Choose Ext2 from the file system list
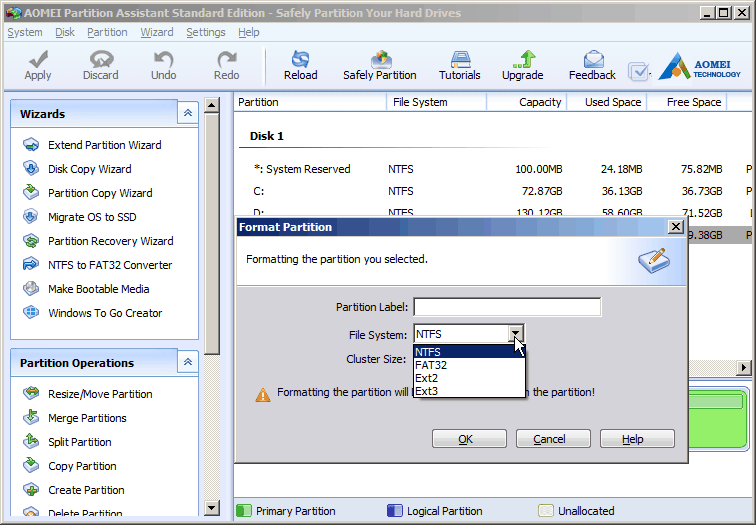Image resolution: width=756 pixels, height=525 pixels. [x=469, y=378]
